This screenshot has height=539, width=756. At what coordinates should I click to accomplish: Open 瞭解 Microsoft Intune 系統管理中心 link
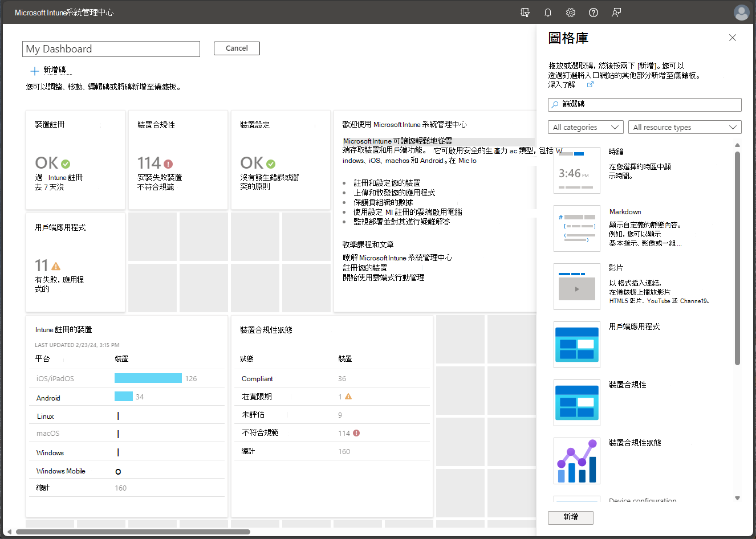397,258
